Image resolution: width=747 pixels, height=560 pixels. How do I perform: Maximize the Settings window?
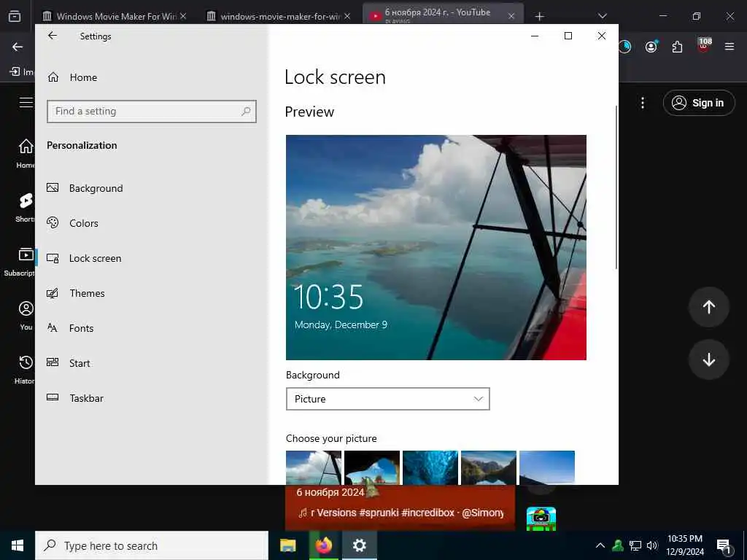click(568, 36)
